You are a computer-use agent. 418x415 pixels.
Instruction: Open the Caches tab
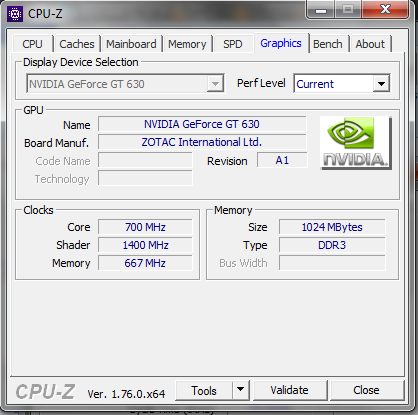(77, 44)
